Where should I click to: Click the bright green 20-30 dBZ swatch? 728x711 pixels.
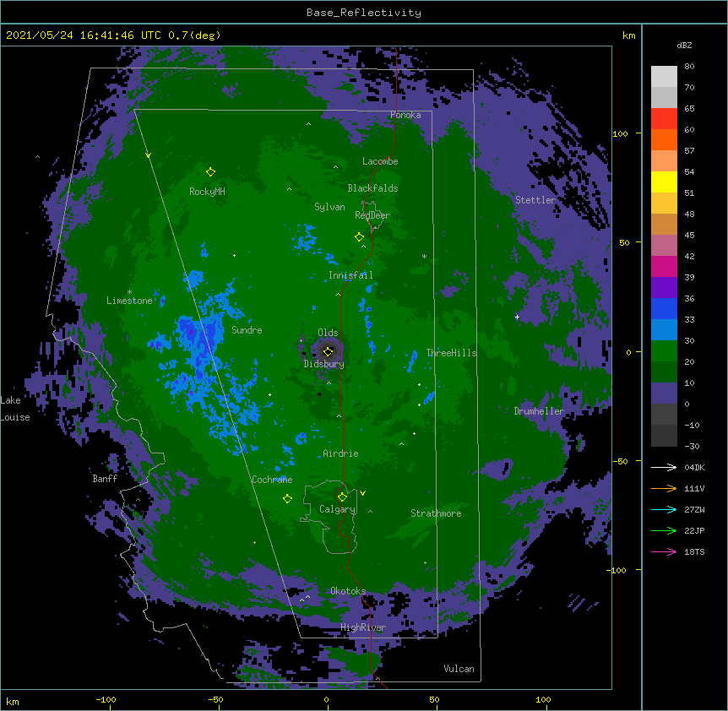tap(664, 351)
